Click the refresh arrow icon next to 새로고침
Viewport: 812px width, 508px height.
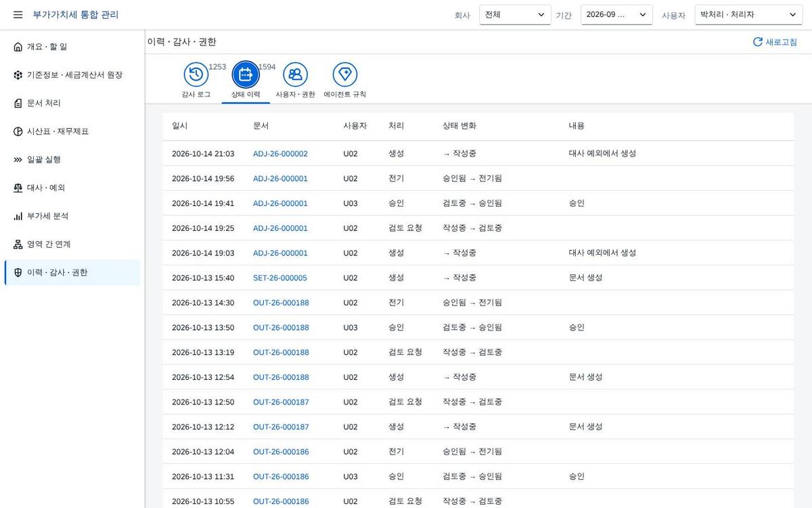click(758, 42)
